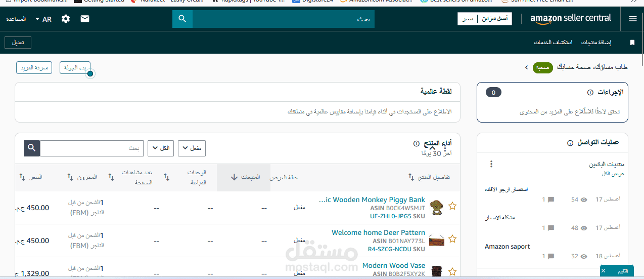644x279 pixels.
Task: Expand the account health chevron arrow
Action: coord(526,67)
